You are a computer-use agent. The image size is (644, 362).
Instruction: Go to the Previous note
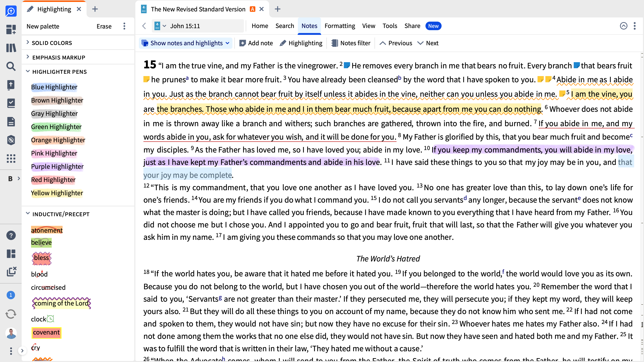point(396,43)
